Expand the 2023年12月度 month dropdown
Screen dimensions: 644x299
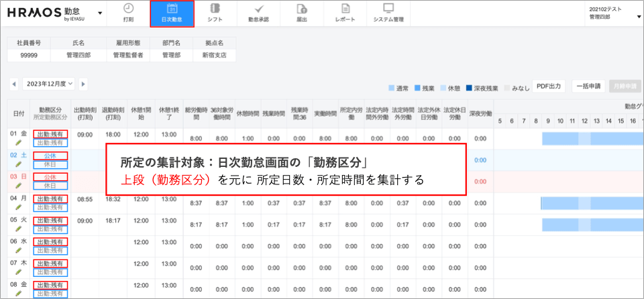pos(48,84)
